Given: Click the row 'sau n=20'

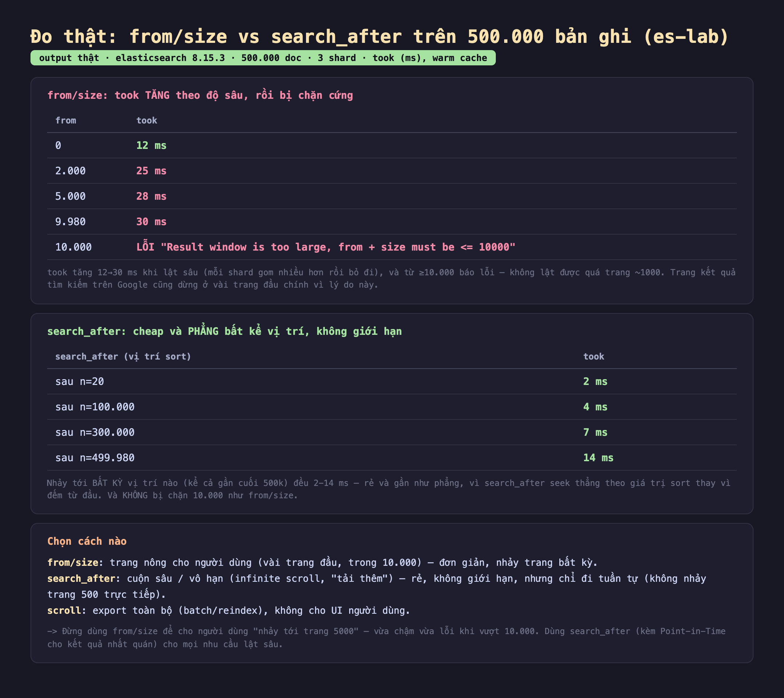Looking at the screenshot, I should click(392, 381).
